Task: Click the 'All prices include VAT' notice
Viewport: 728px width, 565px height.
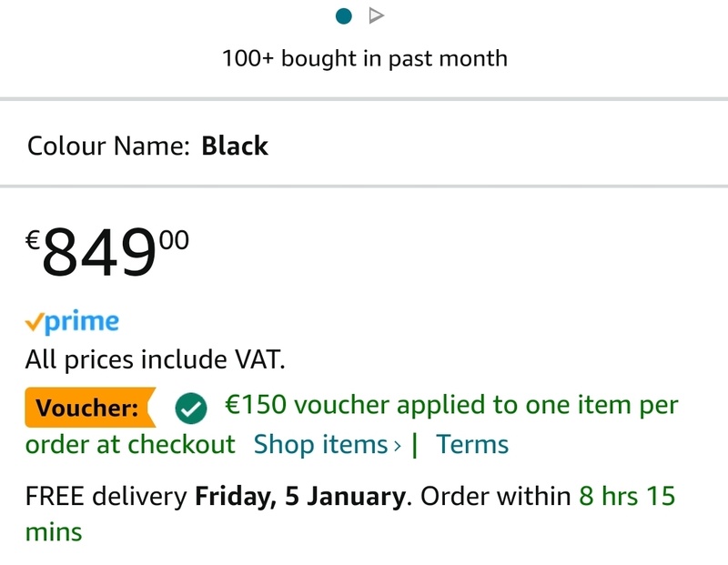Action: 155,359
